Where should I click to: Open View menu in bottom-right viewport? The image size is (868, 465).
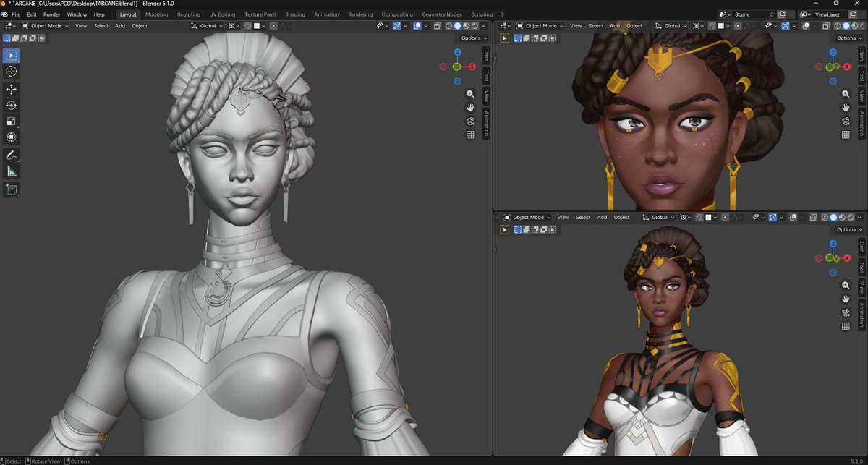click(x=563, y=217)
